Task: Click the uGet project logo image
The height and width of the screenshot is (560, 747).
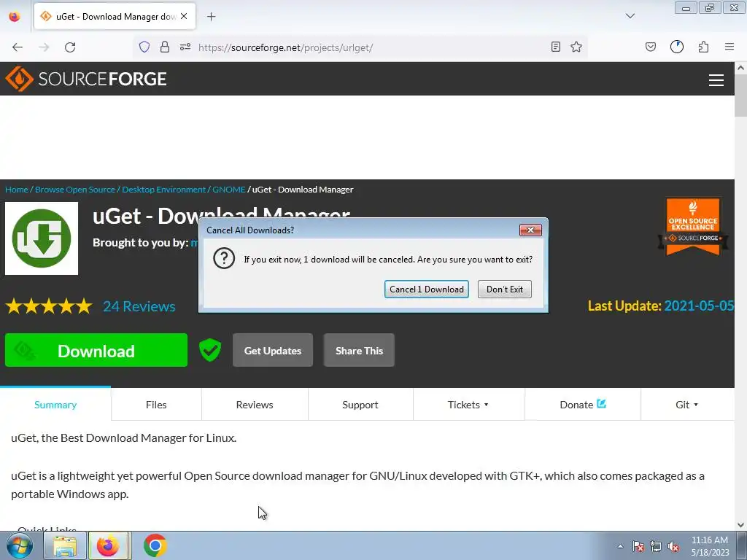Action: [x=42, y=238]
